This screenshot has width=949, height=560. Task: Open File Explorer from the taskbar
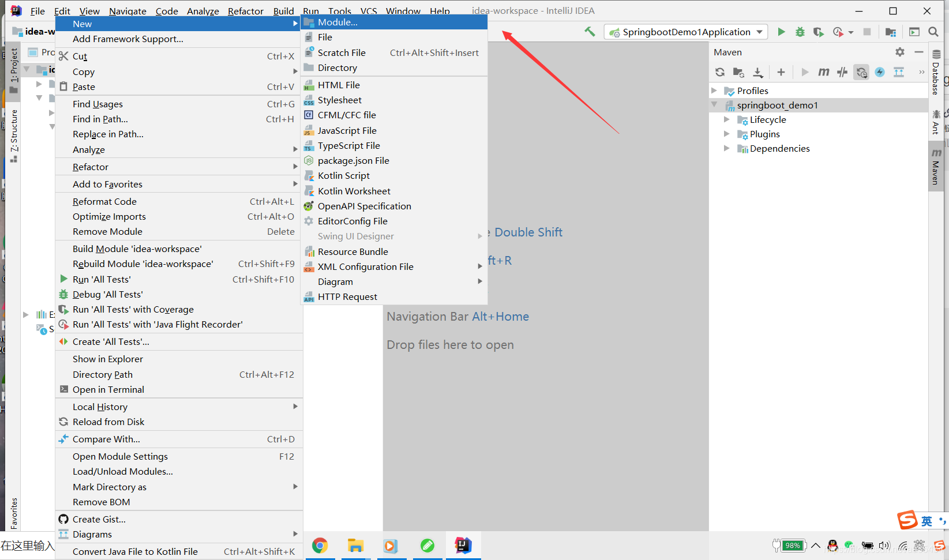355,545
